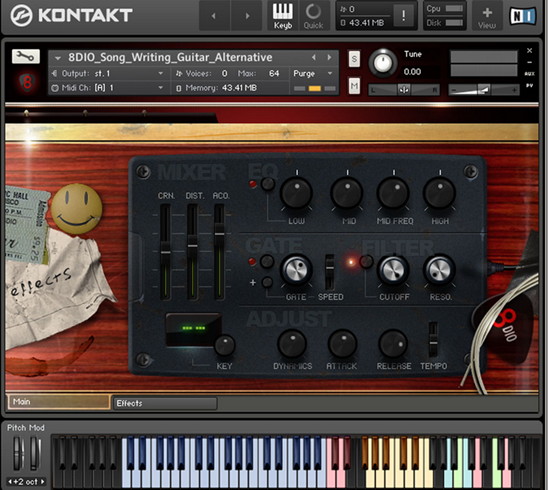The width and height of the screenshot is (549, 490).
Task: Open the Purge dropdown menu
Action: [313, 74]
